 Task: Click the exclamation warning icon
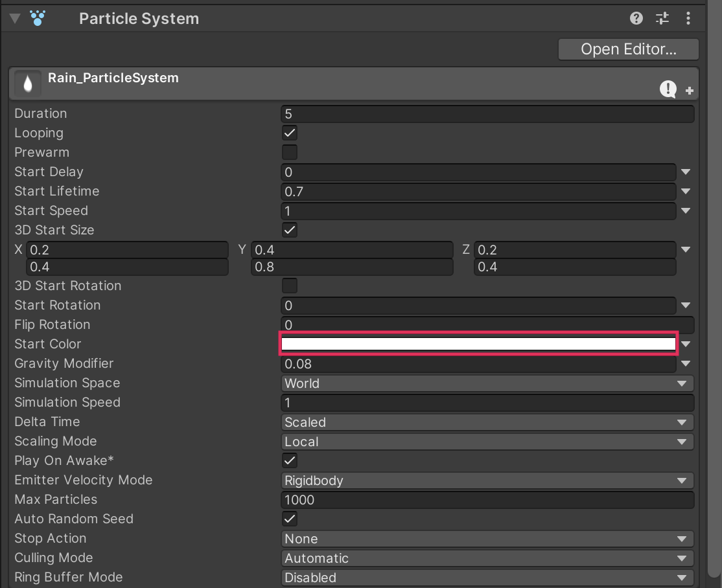(668, 89)
